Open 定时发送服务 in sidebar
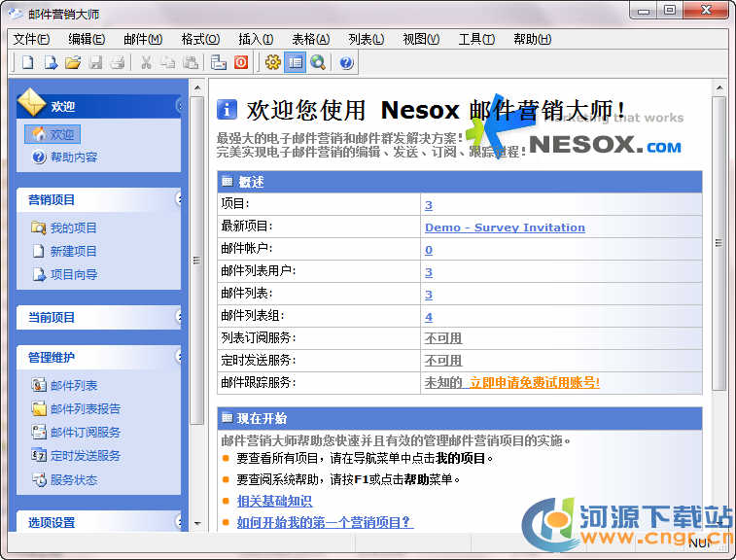This screenshot has width=736, height=560. (x=76, y=455)
